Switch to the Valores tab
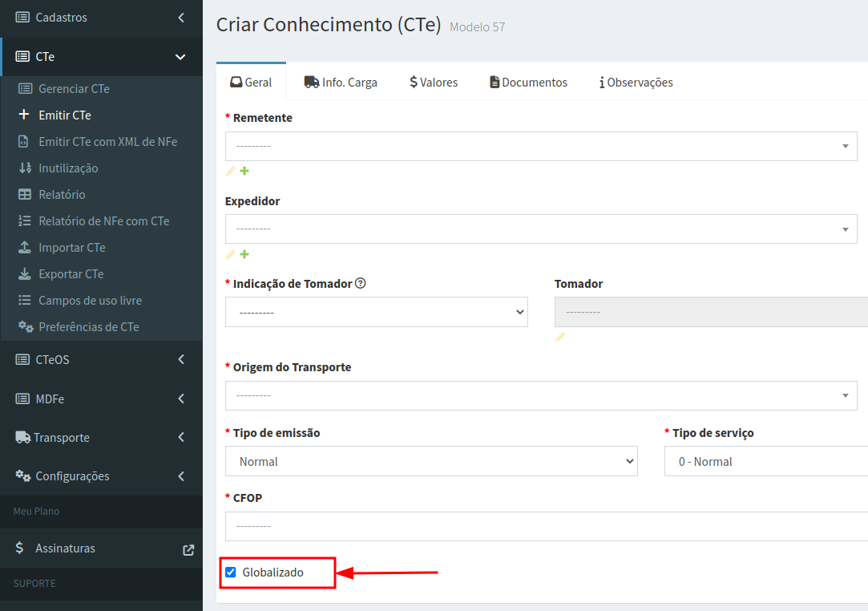The image size is (868, 611). click(434, 83)
